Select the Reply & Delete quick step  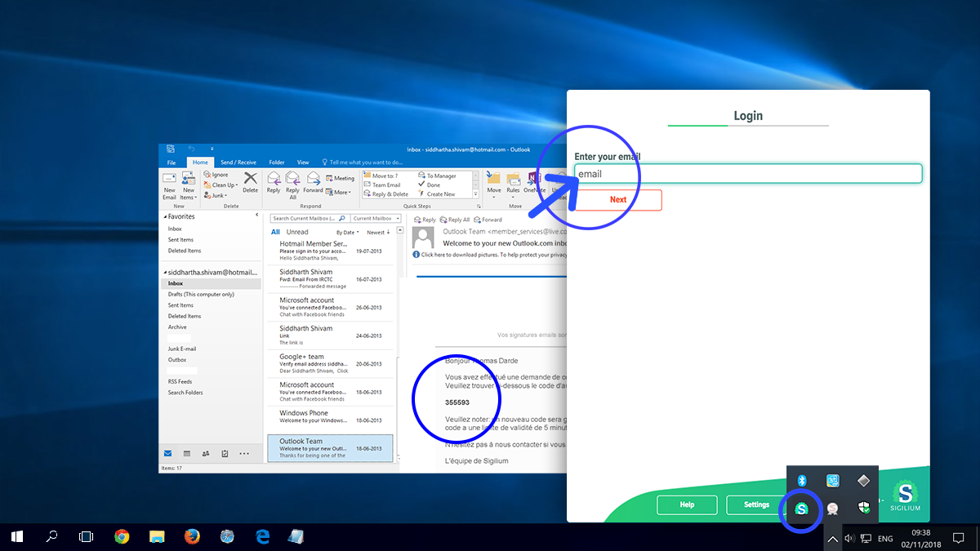pyautogui.click(x=386, y=194)
